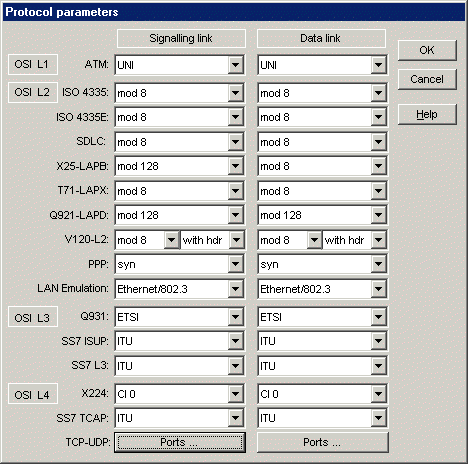The width and height of the screenshot is (468, 464).
Task: Cancel the Protocol parameters dialog
Action: click(x=427, y=79)
